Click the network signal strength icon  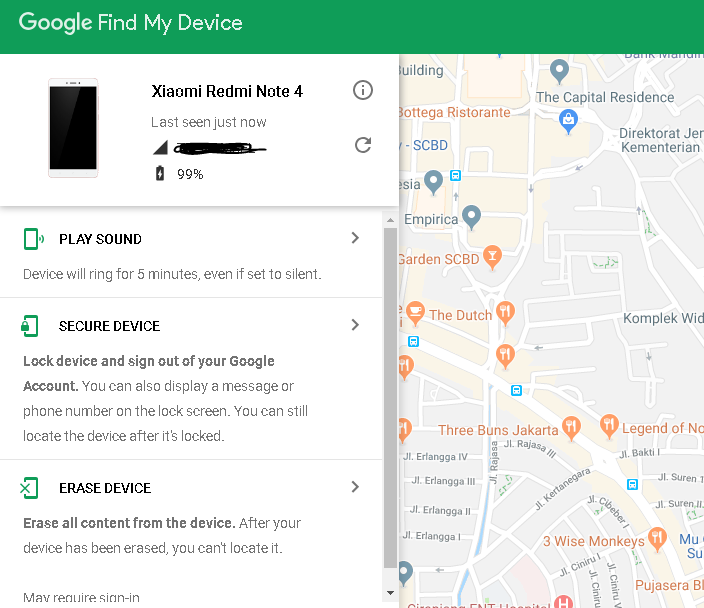[x=160, y=147]
